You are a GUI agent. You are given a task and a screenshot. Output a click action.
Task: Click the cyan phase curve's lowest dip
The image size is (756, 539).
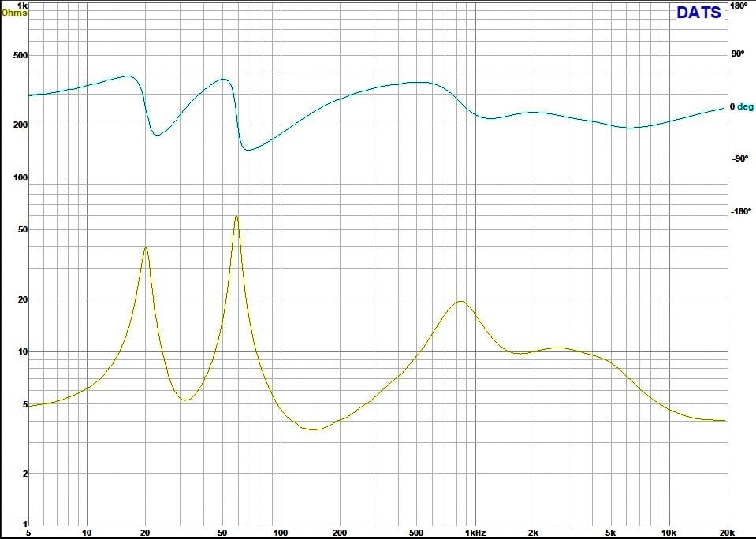[x=247, y=150]
